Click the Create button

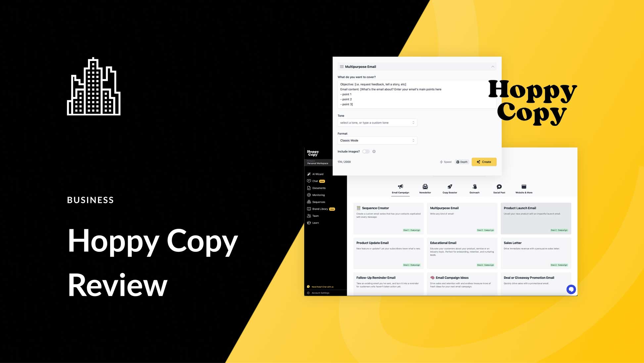484,162
